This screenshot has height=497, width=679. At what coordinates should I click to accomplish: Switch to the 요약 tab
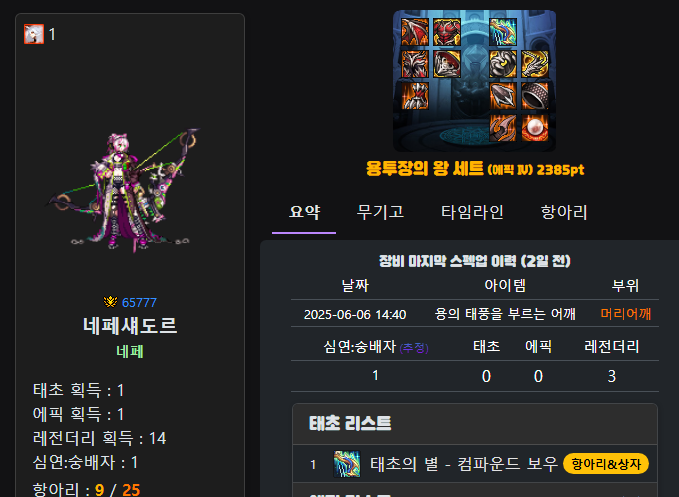[304, 213]
